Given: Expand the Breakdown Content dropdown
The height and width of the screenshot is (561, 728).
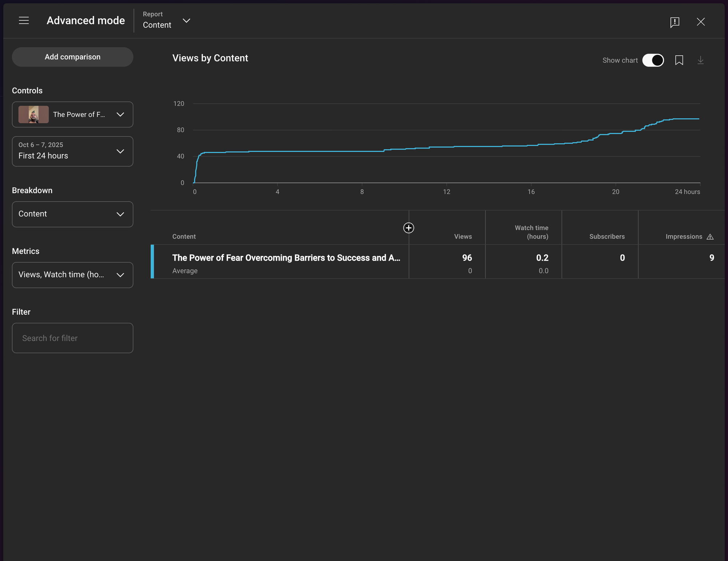Looking at the screenshot, I should pos(72,214).
